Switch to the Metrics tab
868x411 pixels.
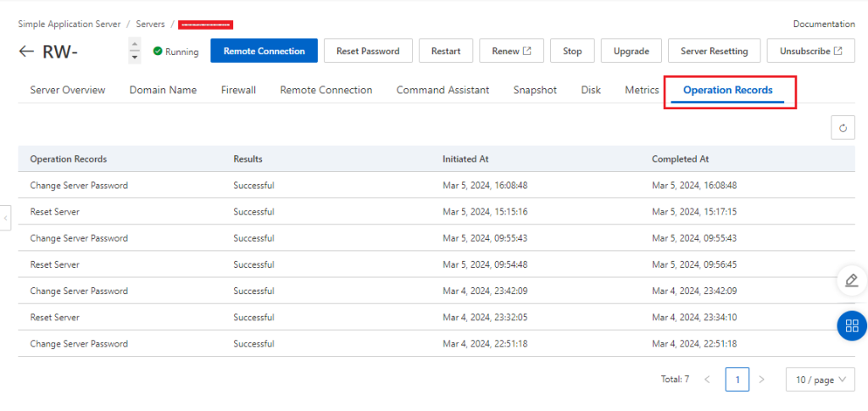pos(642,90)
